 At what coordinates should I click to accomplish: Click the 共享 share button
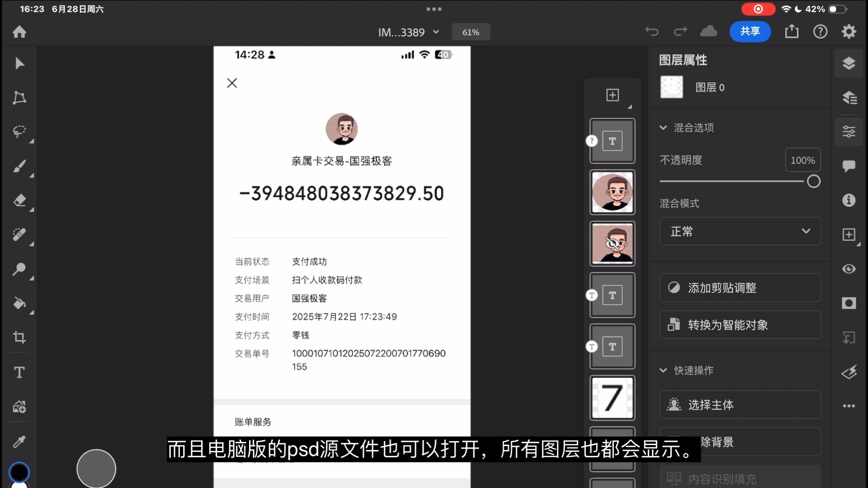[750, 32]
